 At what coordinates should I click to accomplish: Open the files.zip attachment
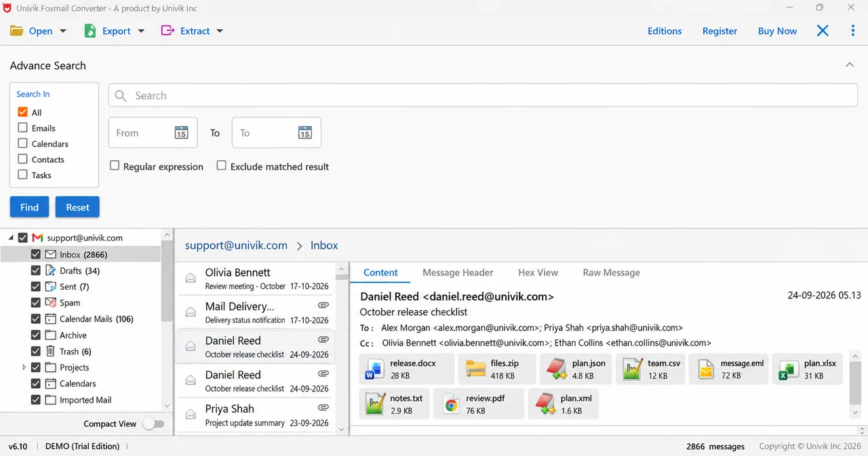pos(497,369)
